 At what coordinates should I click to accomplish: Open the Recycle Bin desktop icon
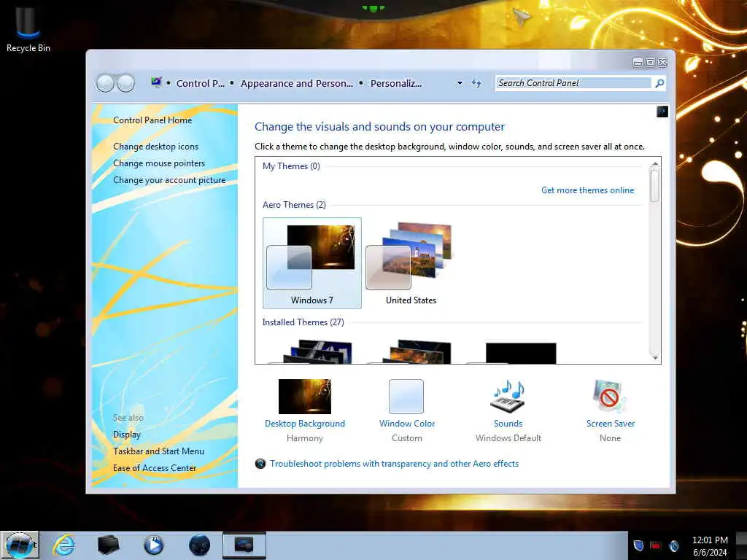[x=28, y=28]
